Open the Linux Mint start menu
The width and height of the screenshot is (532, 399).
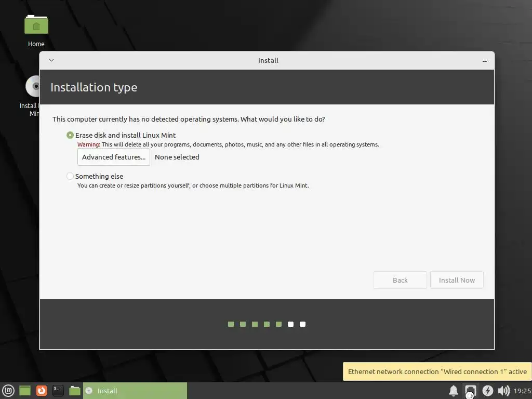coord(8,391)
